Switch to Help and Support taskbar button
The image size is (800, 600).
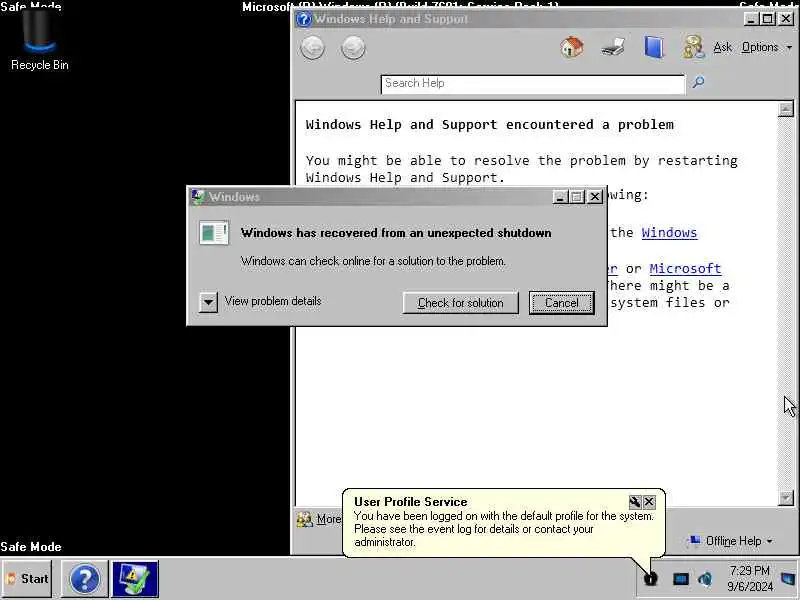pyautogui.click(x=85, y=579)
